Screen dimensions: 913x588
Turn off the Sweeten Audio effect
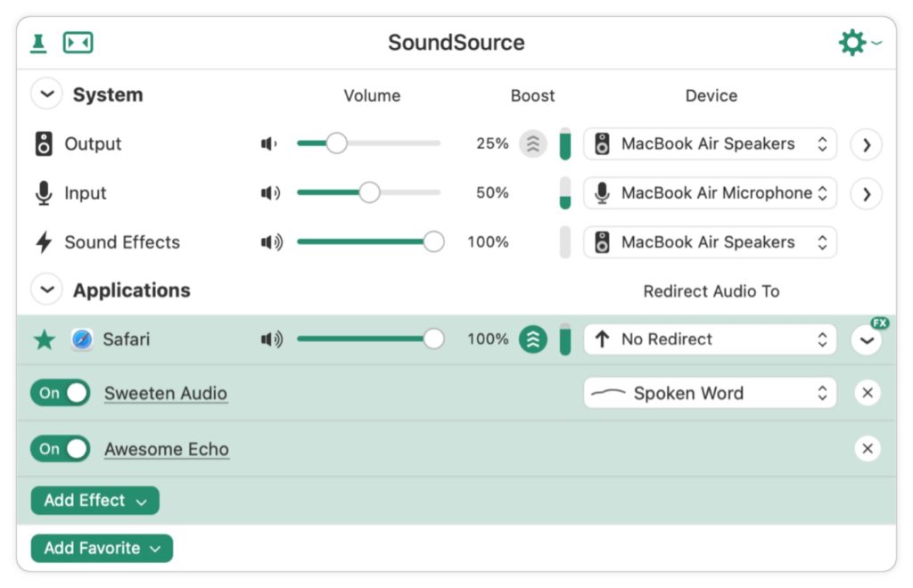[x=61, y=393]
